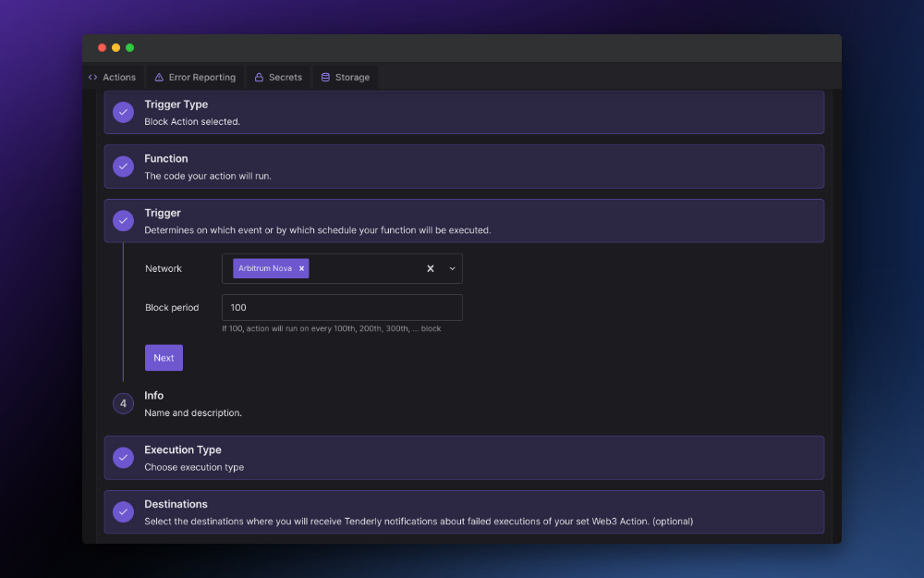Viewport: 924px width, 578px height.
Task: Click the Next button
Action: (164, 357)
